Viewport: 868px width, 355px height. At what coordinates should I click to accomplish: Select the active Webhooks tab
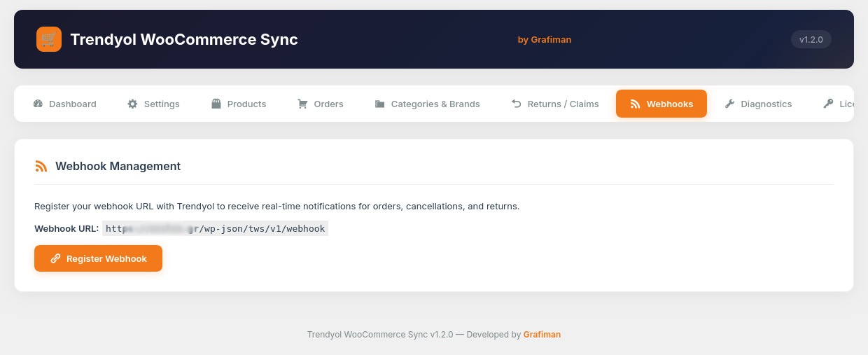661,104
